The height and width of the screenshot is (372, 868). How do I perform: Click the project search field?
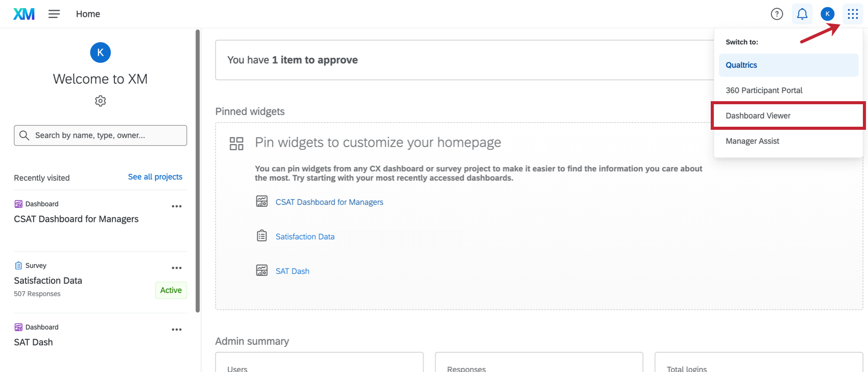click(107, 135)
